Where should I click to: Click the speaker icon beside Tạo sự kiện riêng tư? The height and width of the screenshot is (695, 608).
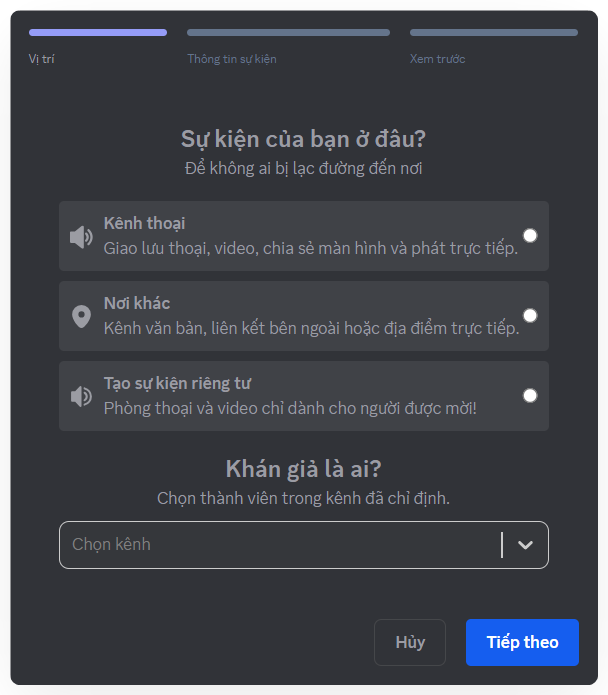(81, 396)
